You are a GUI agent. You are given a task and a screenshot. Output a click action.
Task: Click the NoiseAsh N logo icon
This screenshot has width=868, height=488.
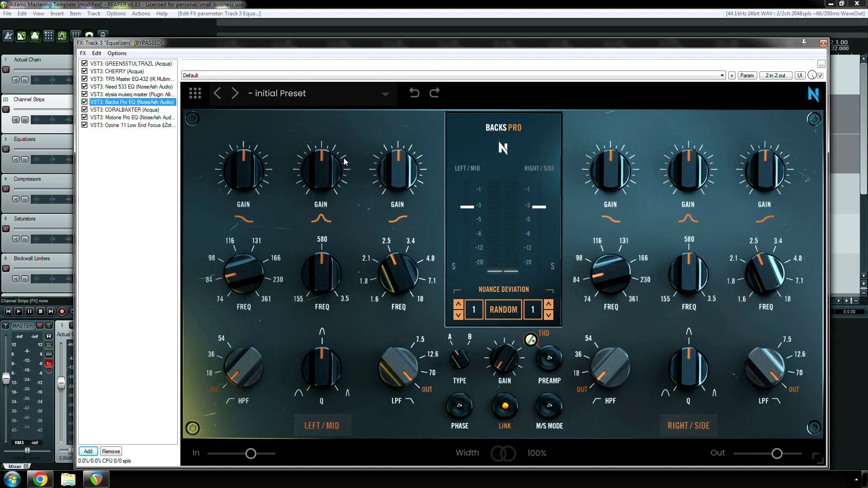click(x=813, y=94)
